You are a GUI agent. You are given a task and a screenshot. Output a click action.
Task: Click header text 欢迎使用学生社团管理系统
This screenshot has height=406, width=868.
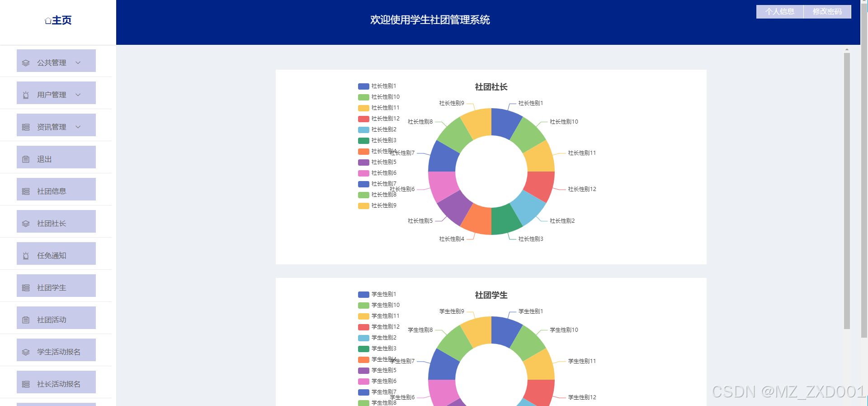coord(430,20)
